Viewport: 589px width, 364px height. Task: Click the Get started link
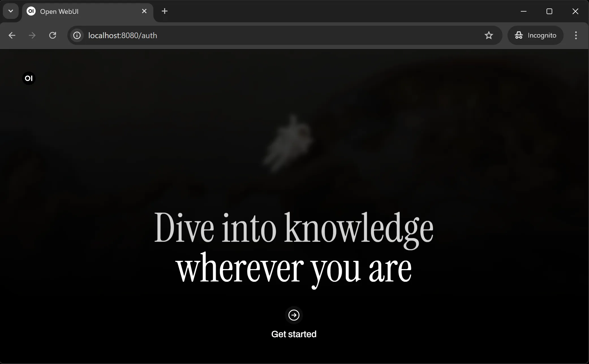(x=294, y=334)
